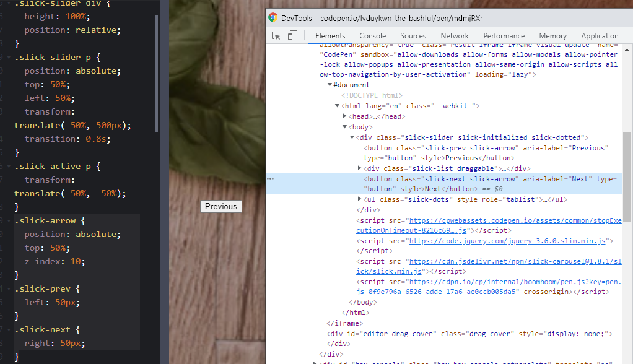The image size is (633, 364).
Task: Expand the slick-list draggable div
Action: (x=359, y=168)
